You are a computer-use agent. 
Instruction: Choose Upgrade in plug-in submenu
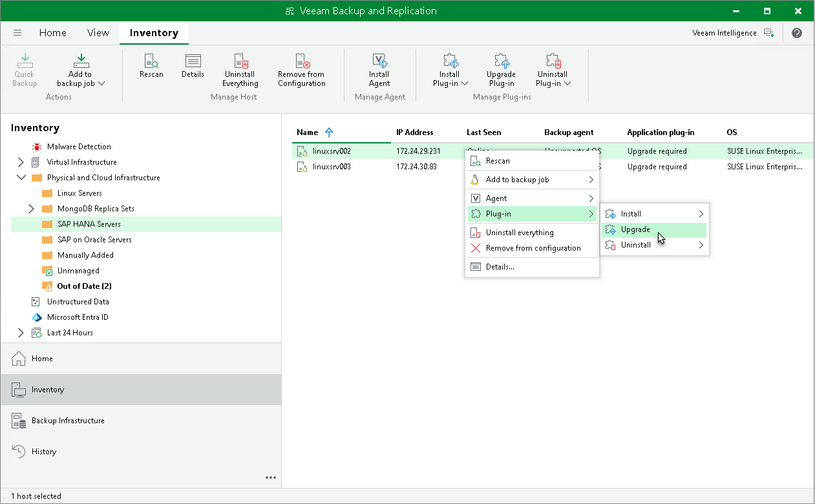coord(654,229)
